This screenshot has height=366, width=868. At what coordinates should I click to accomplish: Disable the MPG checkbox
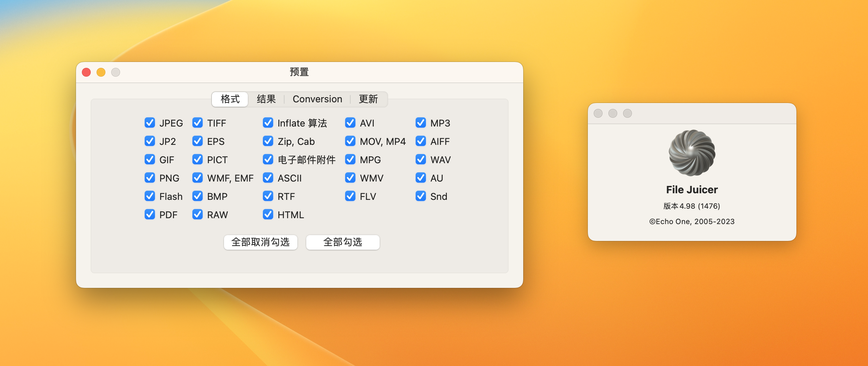[x=350, y=160]
